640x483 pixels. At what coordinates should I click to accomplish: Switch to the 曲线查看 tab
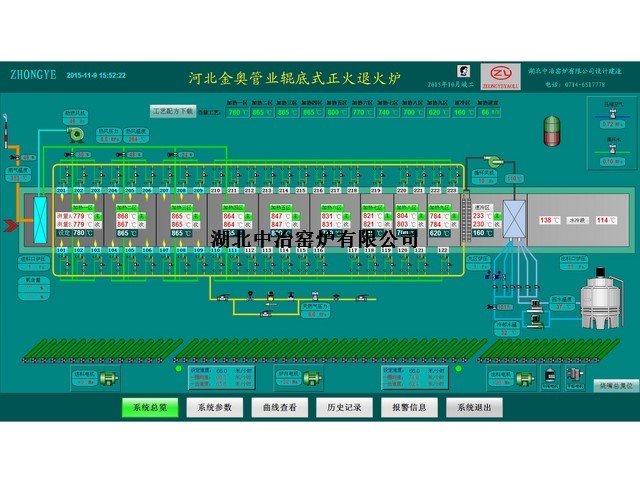[x=279, y=408]
